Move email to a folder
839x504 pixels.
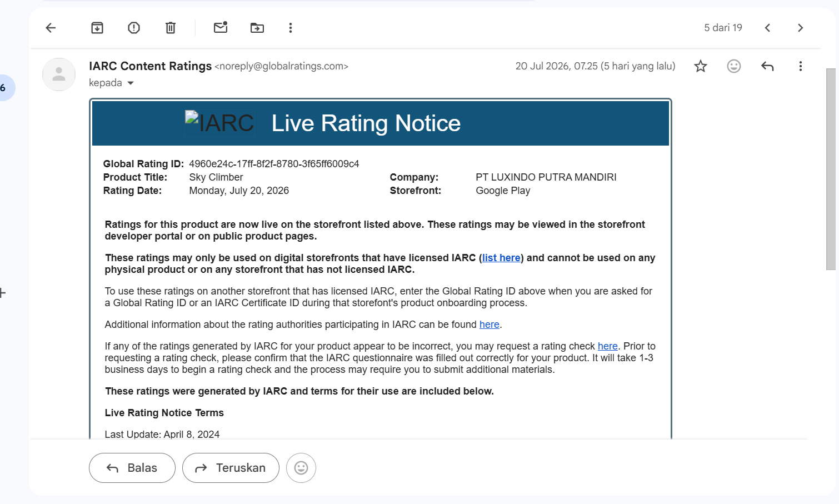tap(257, 28)
